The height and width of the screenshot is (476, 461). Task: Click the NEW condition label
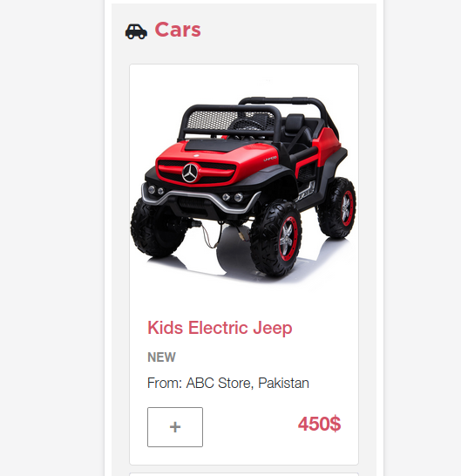pyautogui.click(x=161, y=357)
